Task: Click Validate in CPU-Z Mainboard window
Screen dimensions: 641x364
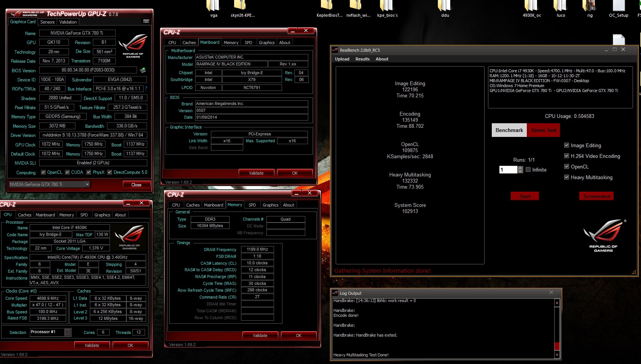Action: (256, 173)
